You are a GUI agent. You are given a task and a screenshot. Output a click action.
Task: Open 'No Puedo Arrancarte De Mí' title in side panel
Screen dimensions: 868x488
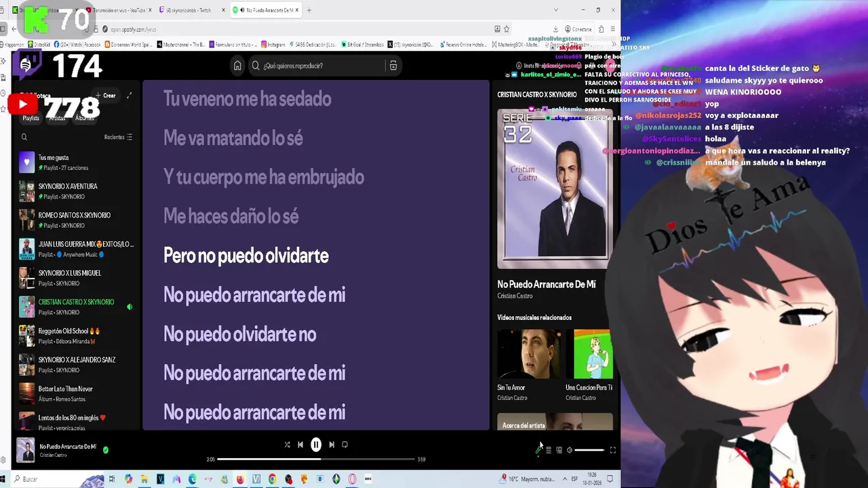546,285
